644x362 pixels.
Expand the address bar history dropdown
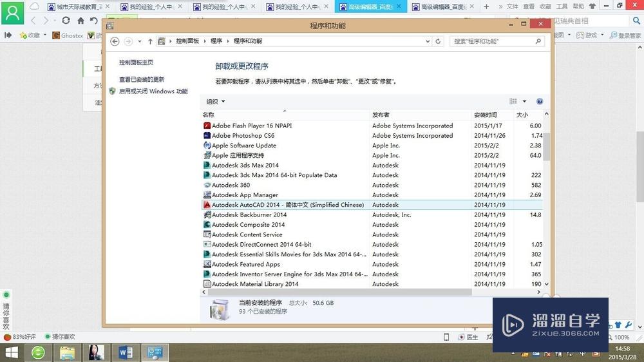(x=428, y=41)
